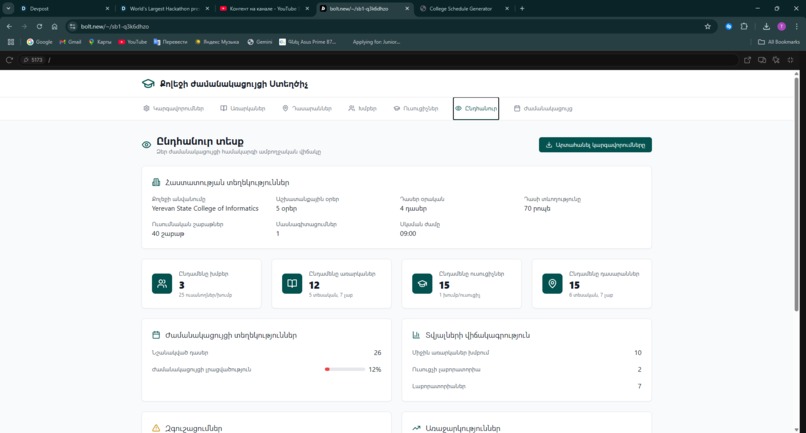Image resolution: width=806 pixels, height=433 pixels.
Task: Open the Перевести bookmark
Action: tap(170, 42)
